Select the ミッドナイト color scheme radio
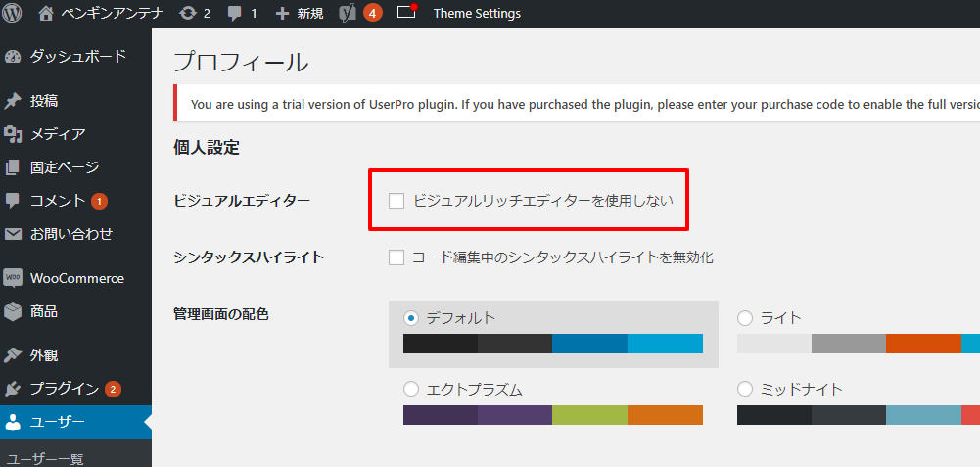The image size is (980, 467). pyautogui.click(x=745, y=389)
